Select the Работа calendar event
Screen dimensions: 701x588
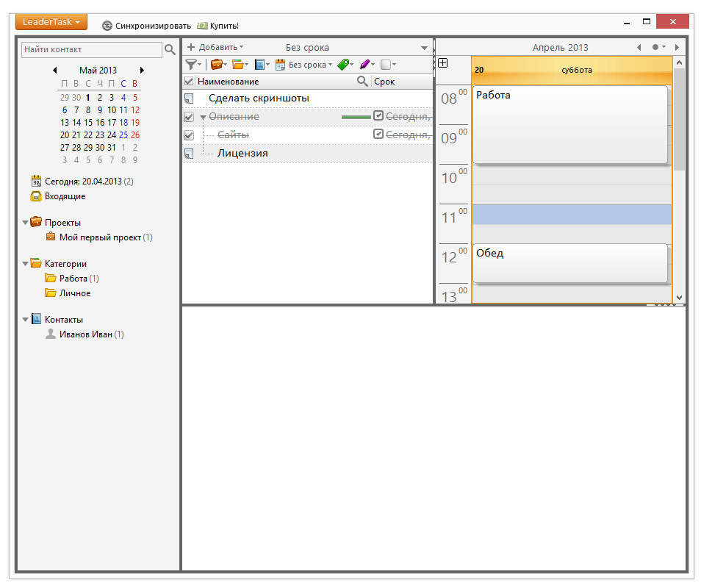[570, 124]
